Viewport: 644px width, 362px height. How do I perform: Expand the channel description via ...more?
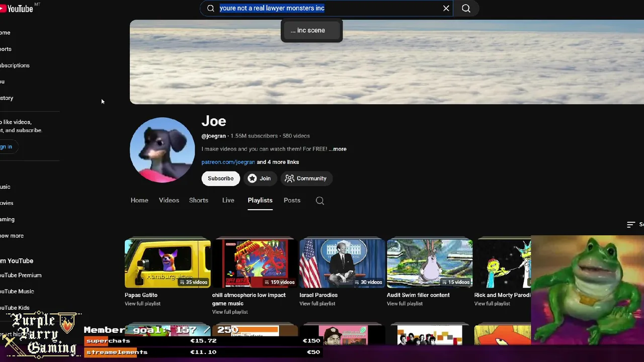[x=338, y=149]
